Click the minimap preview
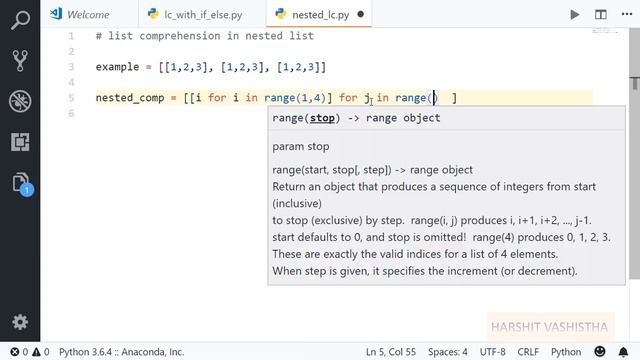640x360 pixels. (x=605, y=31)
